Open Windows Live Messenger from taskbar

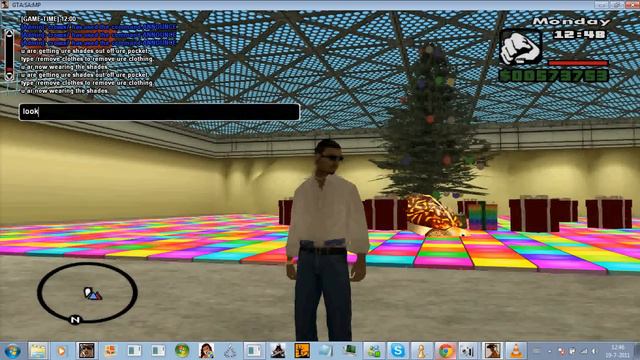click(374, 351)
